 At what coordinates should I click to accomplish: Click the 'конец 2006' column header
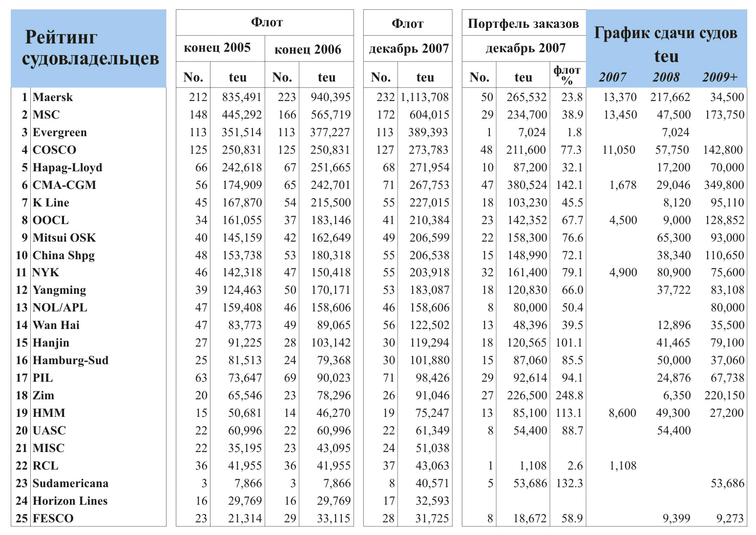pos(308,49)
